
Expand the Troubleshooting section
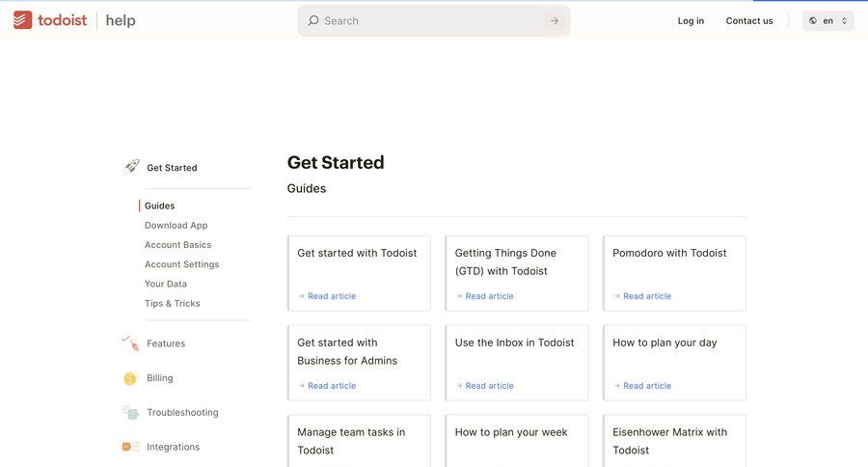[182, 413]
